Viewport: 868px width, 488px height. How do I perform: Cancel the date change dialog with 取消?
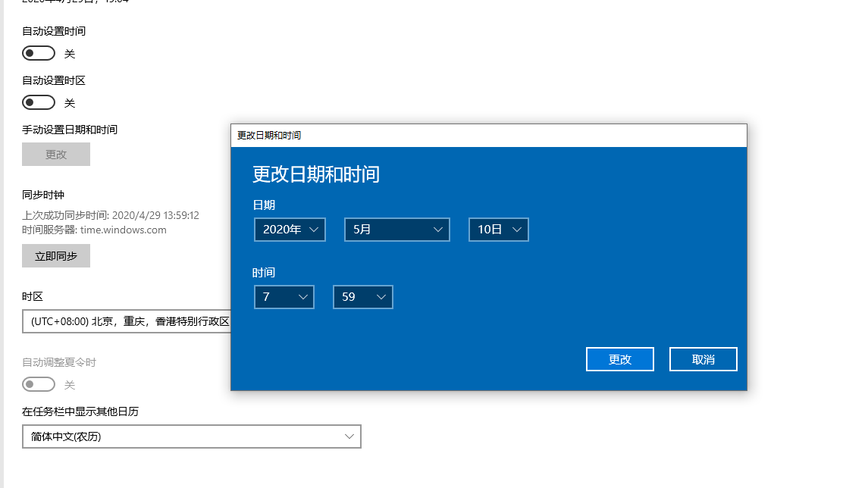(703, 358)
